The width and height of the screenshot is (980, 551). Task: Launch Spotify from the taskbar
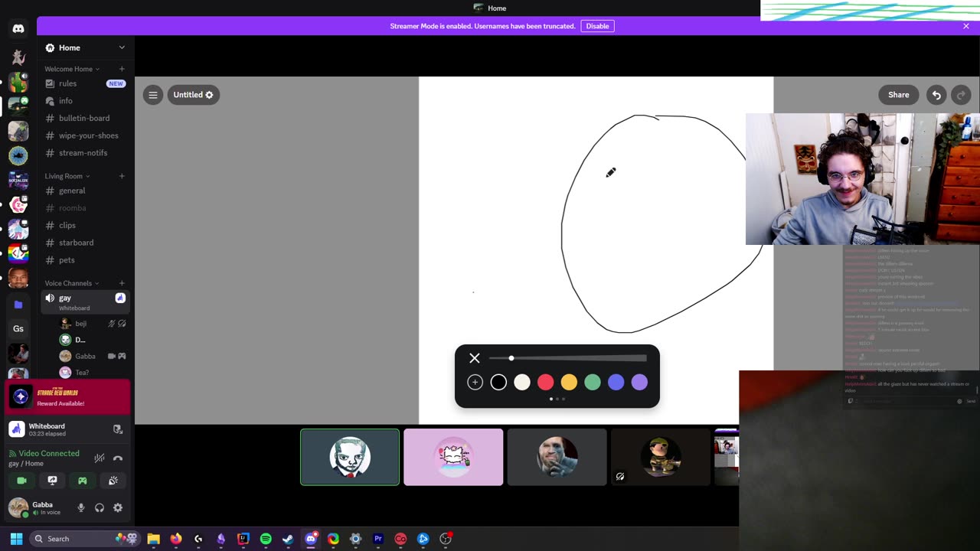coord(266,539)
